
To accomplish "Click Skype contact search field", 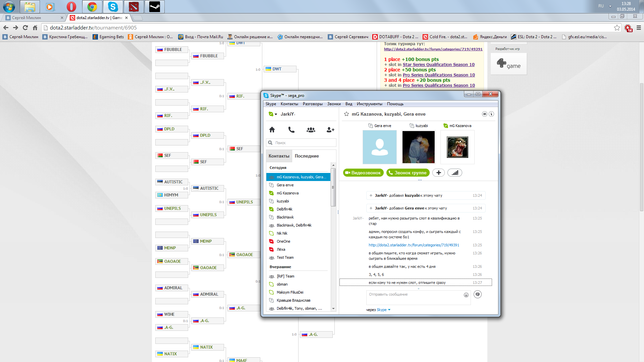I will [x=301, y=143].
